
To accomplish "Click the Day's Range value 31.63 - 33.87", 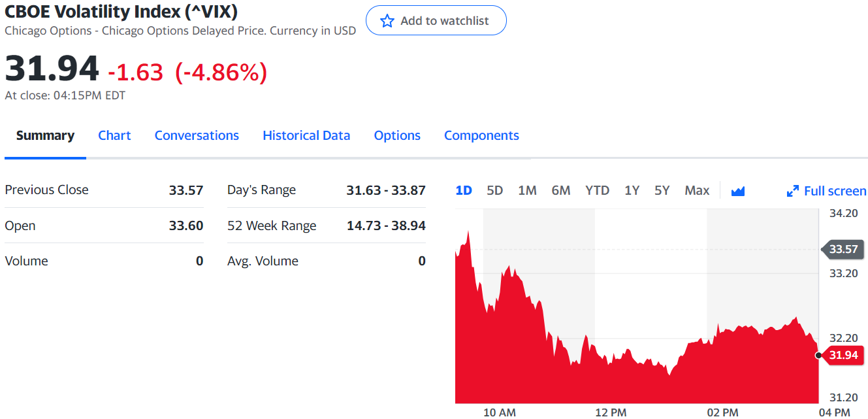I will click(386, 190).
